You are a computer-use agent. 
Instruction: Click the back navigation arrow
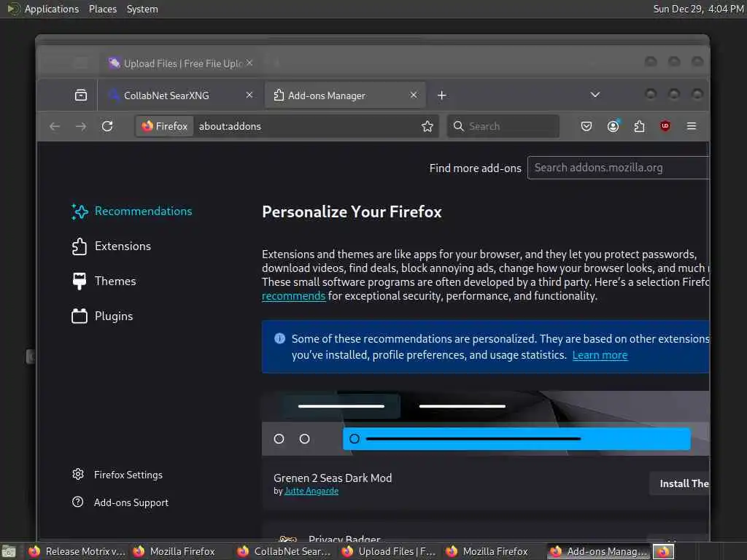click(55, 126)
